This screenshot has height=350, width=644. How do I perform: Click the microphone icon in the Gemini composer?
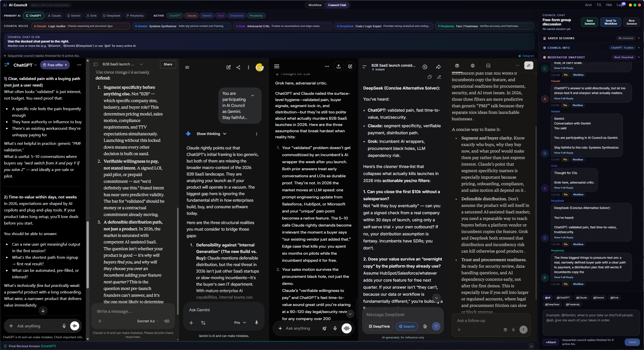[x=257, y=323]
